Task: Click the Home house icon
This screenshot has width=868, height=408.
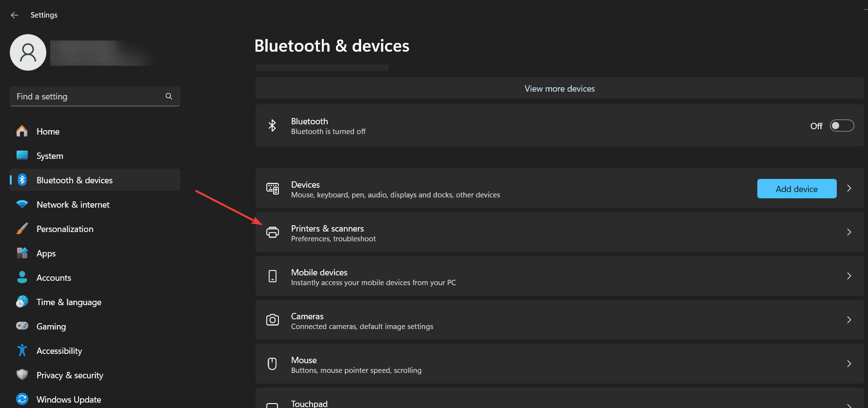Action: coord(22,131)
